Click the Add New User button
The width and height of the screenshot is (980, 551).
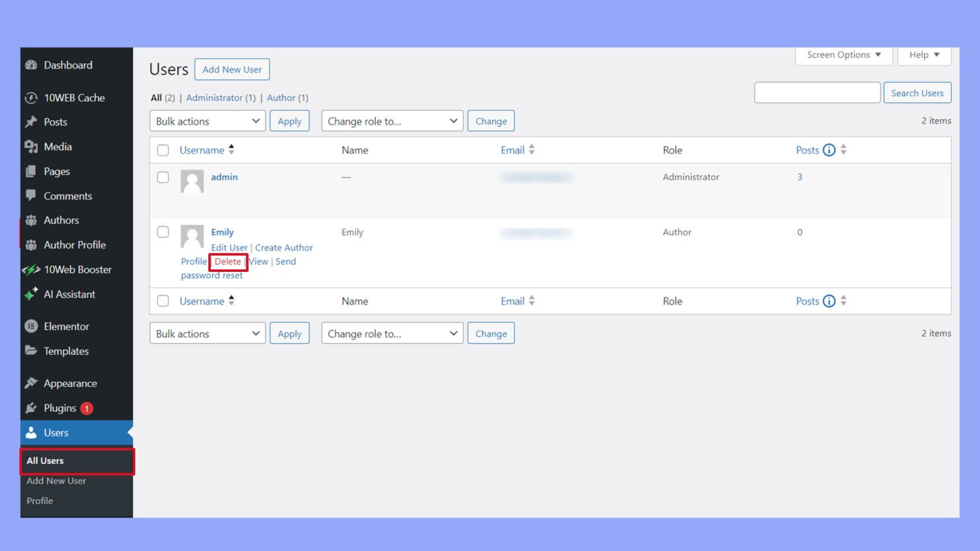coord(232,69)
